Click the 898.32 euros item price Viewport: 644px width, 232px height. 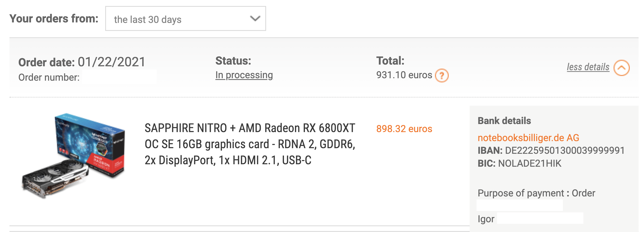point(404,129)
